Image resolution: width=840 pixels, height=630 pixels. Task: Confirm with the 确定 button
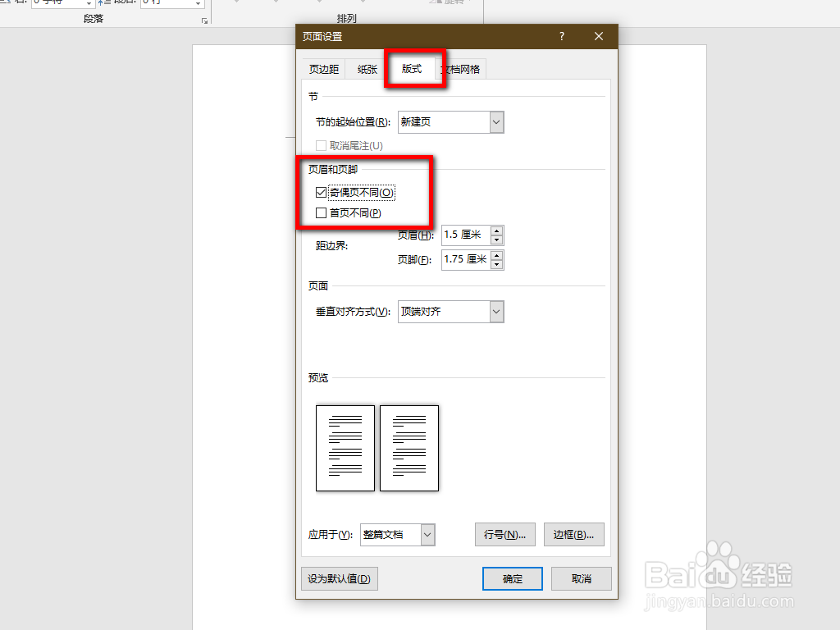(x=513, y=578)
